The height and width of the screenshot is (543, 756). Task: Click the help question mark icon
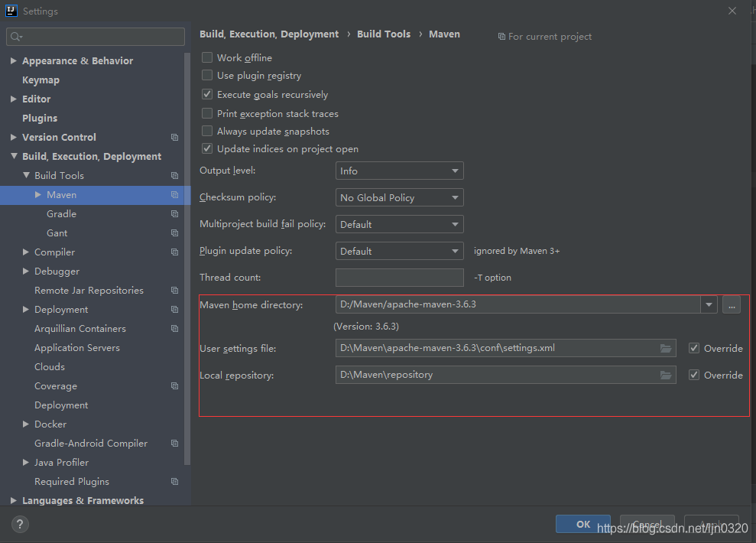tap(20, 524)
